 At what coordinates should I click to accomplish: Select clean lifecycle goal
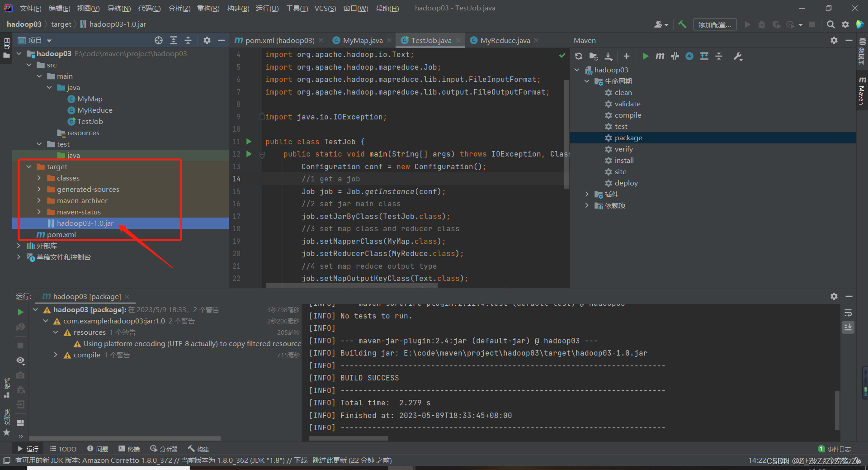click(623, 92)
